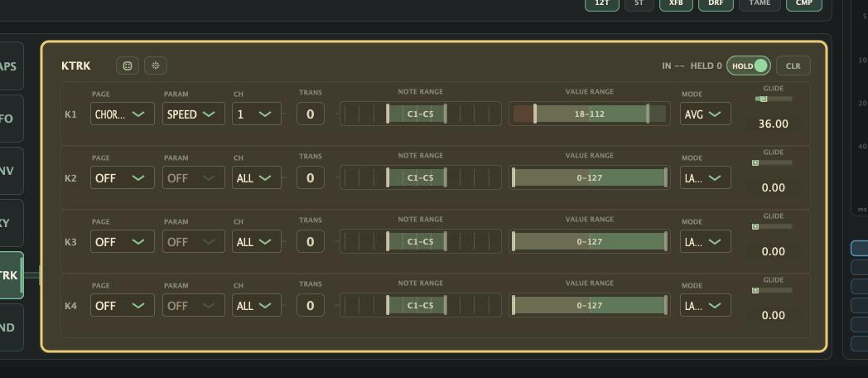Switch to the side tab ending APS
The width and height of the screenshot is (868, 378).
[11, 66]
